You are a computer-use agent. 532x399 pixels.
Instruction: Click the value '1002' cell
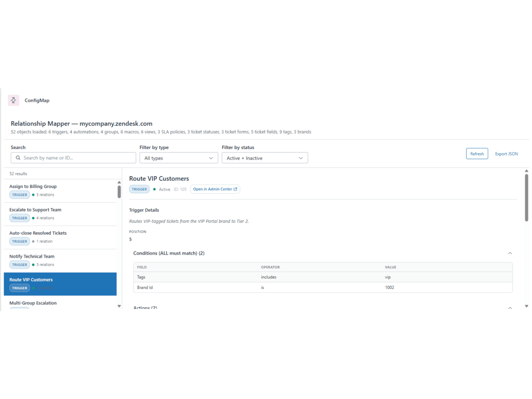pos(390,287)
